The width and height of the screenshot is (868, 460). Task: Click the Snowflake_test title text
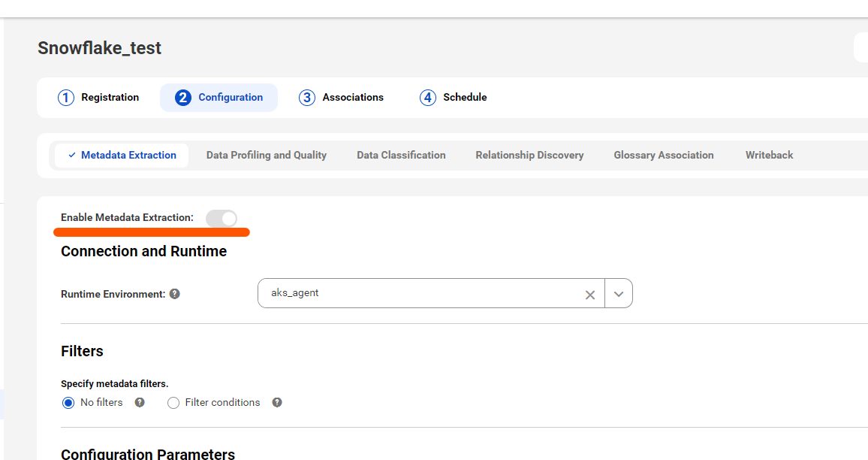pyautogui.click(x=100, y=48)
